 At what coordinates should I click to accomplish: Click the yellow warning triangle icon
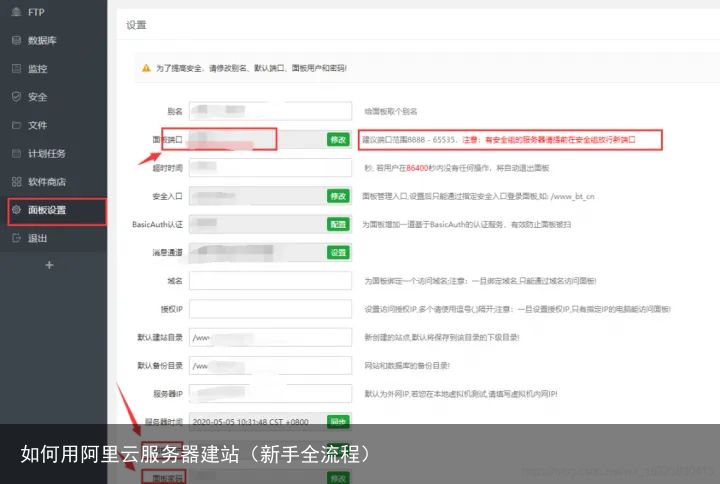point(146,68)
